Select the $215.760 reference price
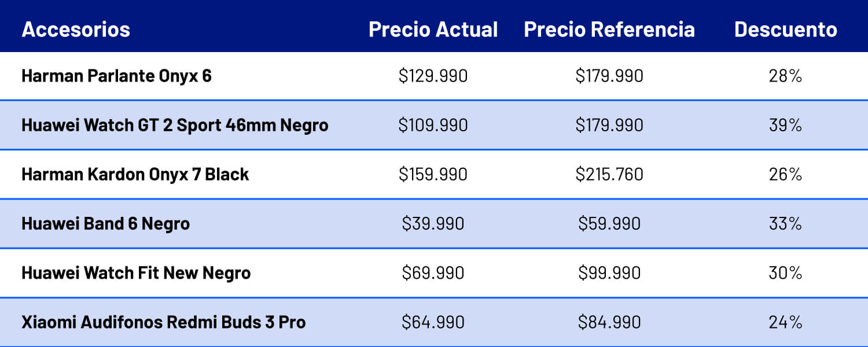The height and width of the screenshot is (347, 868). 609,174
